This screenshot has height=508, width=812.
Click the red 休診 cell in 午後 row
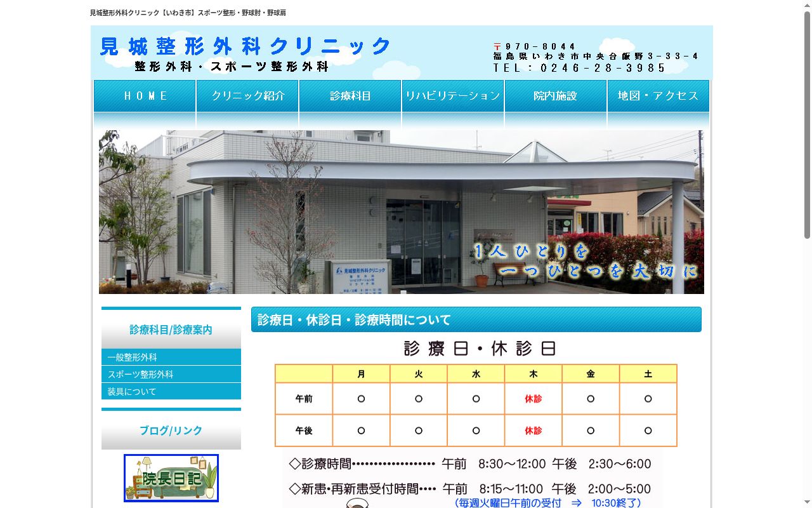click(534, 431)
